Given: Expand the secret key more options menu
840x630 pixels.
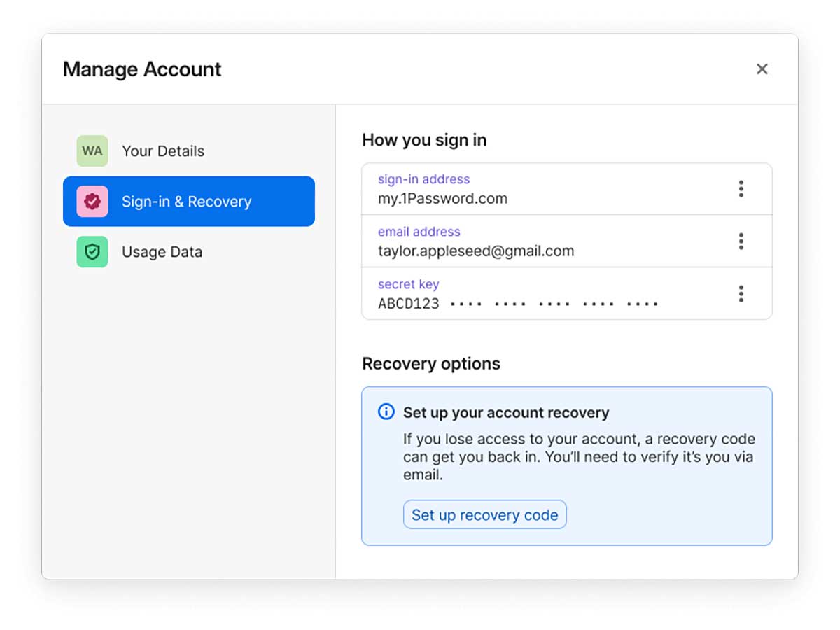Looking at the screenshot, I should (741, 294).
